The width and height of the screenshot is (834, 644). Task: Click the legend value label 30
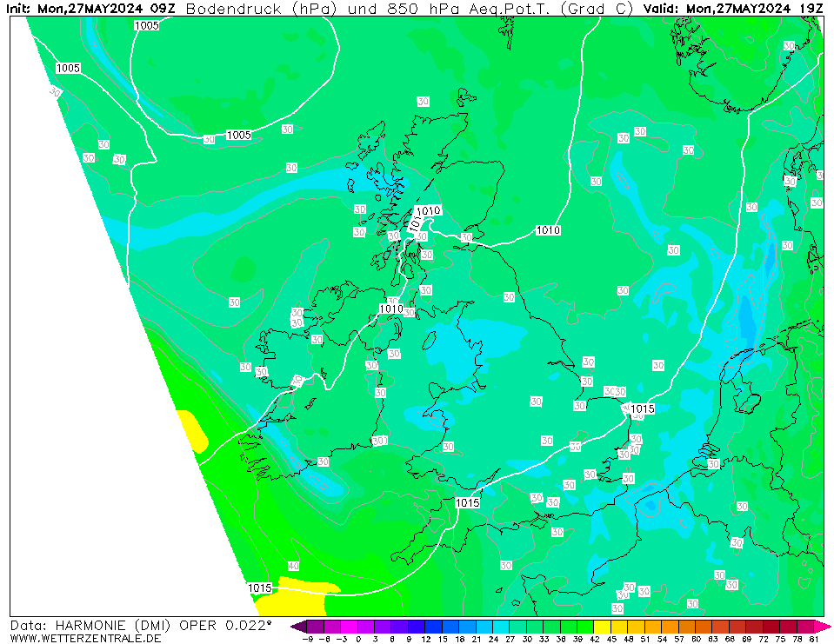pos(526,639)
